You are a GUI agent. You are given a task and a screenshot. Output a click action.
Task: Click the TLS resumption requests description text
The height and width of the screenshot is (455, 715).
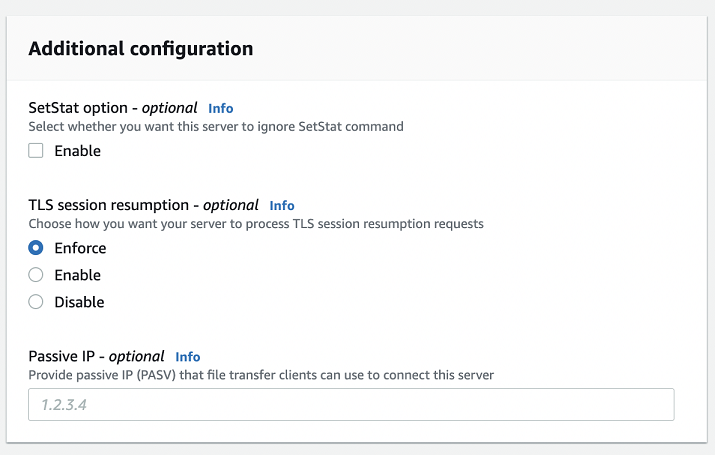click(x=255, y=224)
